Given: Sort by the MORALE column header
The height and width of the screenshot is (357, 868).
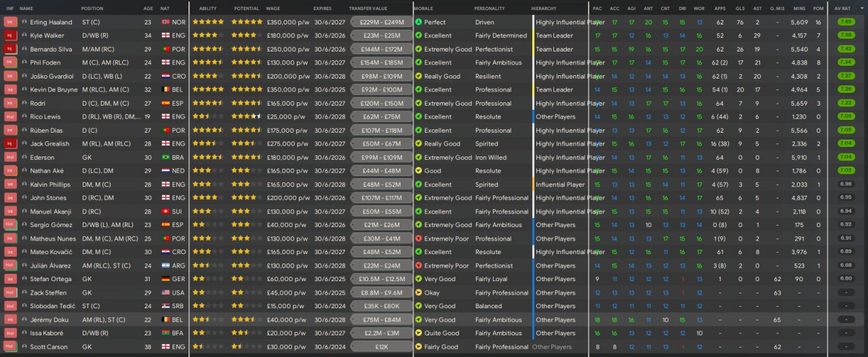Looking at the screenshot, I should click(x=424, y=8).
